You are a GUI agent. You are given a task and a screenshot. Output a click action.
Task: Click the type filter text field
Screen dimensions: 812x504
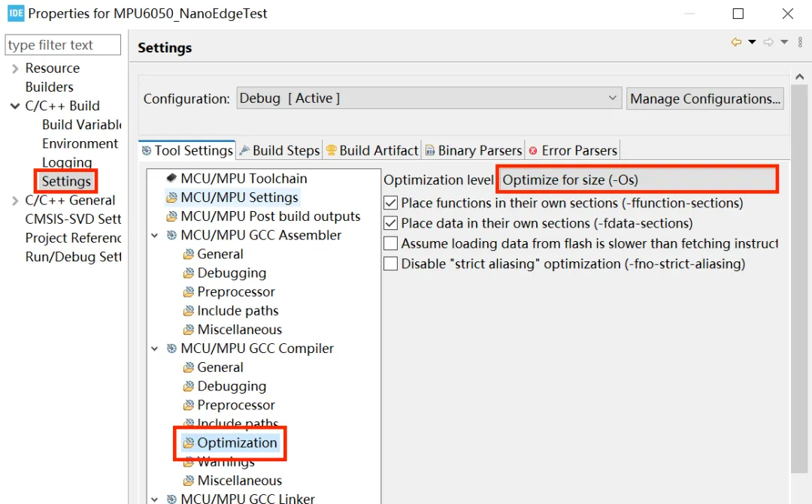click(62, 45)
